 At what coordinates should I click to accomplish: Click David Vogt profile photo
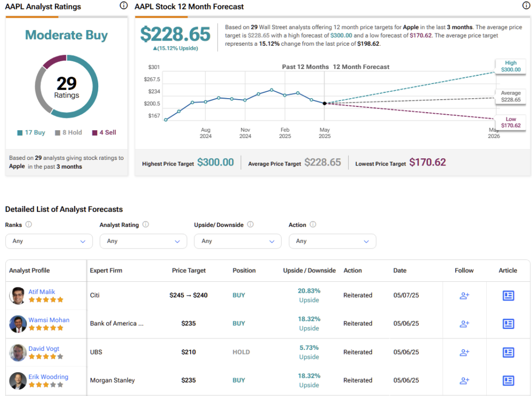[18, 352]
